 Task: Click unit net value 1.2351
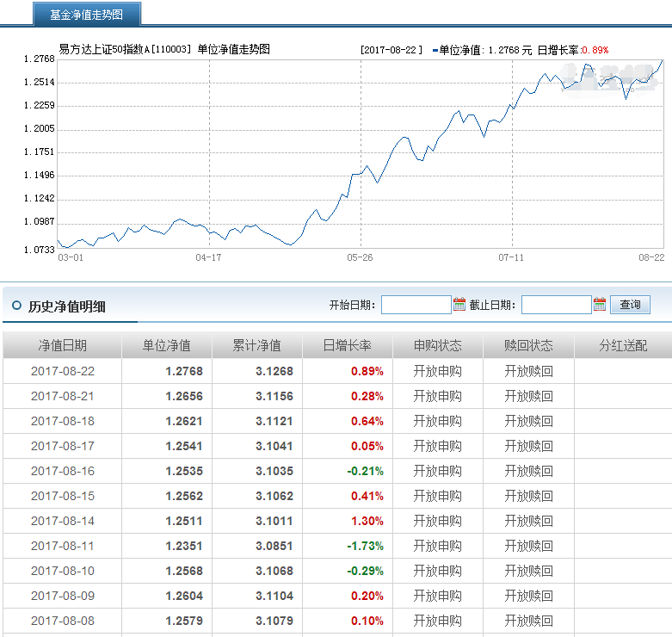pos(184,546)
